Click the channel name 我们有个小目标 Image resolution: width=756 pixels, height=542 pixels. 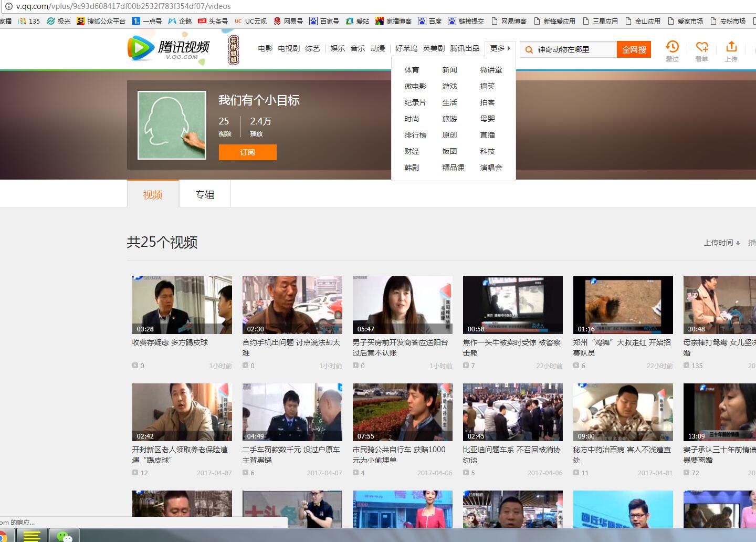tap(259, 100)
